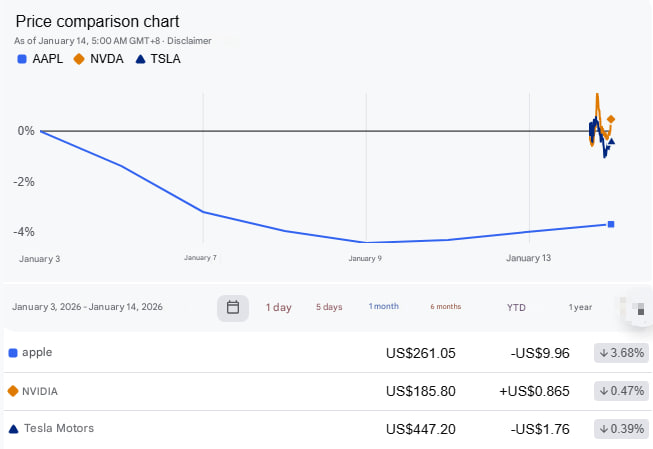The height and width of the screenshot is (449, 653).
Task: Click the TSLA triangle end marker on chart
Action: tap(611, 141)
